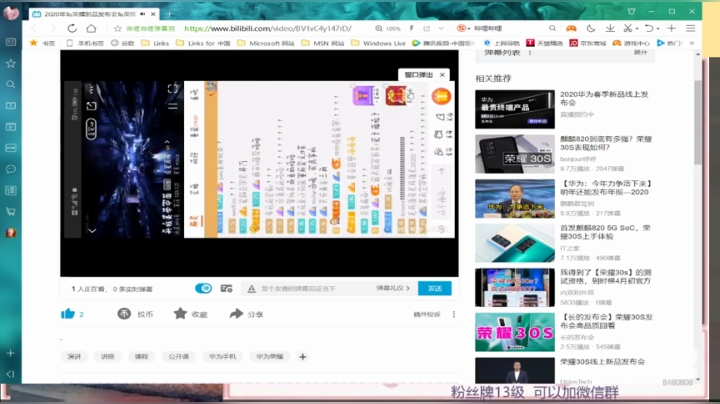This screenshot has width=720, height=404.
Task: Open the zoom 105% magnifier control
Action: point(388,28)
